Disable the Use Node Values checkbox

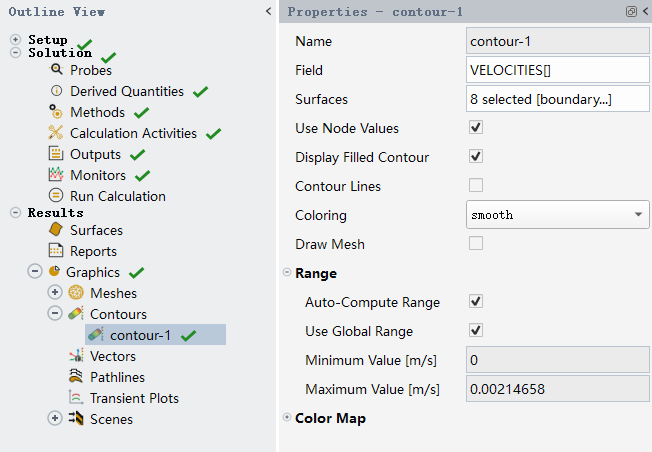coord(476,128)
